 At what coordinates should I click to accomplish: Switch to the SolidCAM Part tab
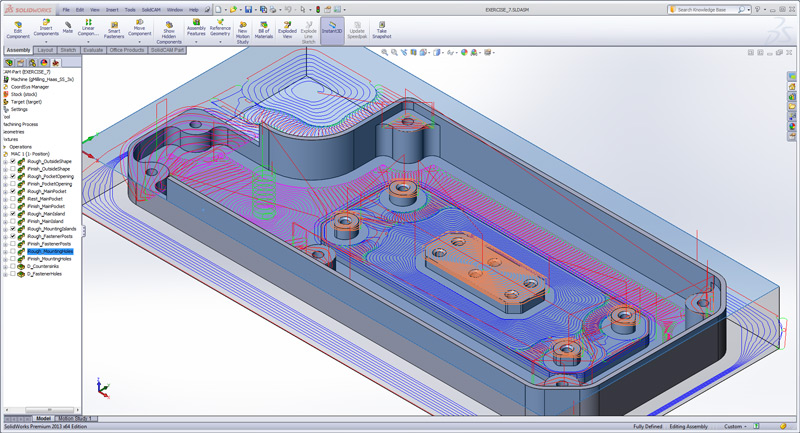(166, 49)
